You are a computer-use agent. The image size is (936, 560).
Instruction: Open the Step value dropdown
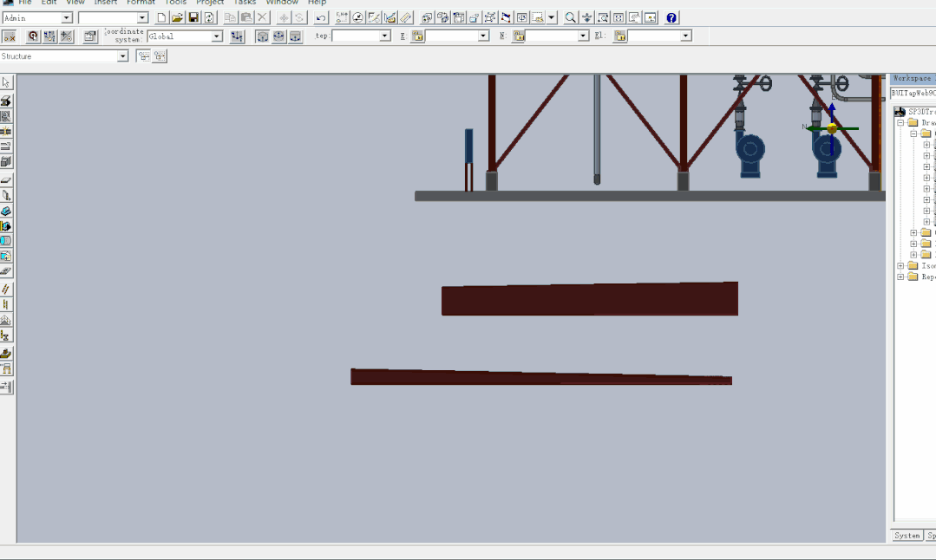click(384, 36)
